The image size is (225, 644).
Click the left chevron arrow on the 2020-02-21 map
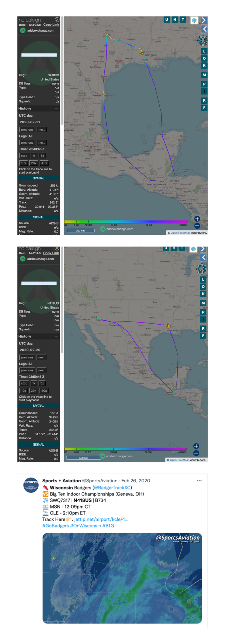click(x=204, y=29)
